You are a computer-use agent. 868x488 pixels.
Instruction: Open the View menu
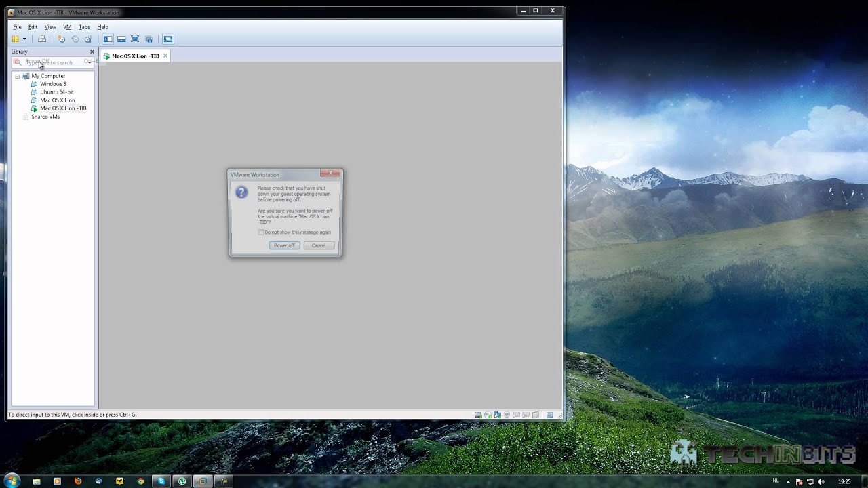[x=50, y=27]
